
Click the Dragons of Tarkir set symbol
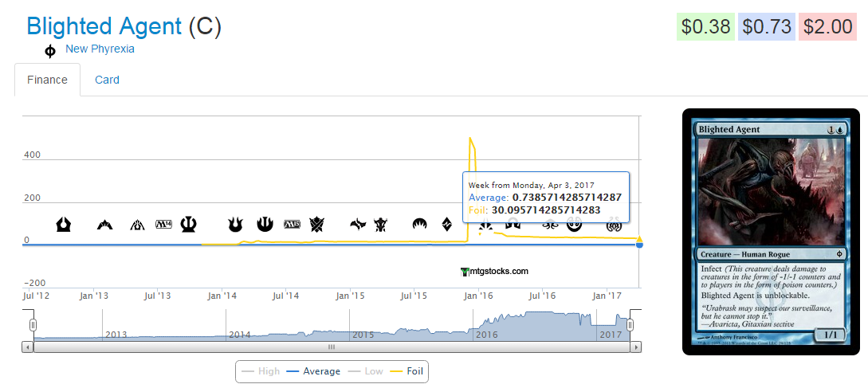(x=381, y=224)
